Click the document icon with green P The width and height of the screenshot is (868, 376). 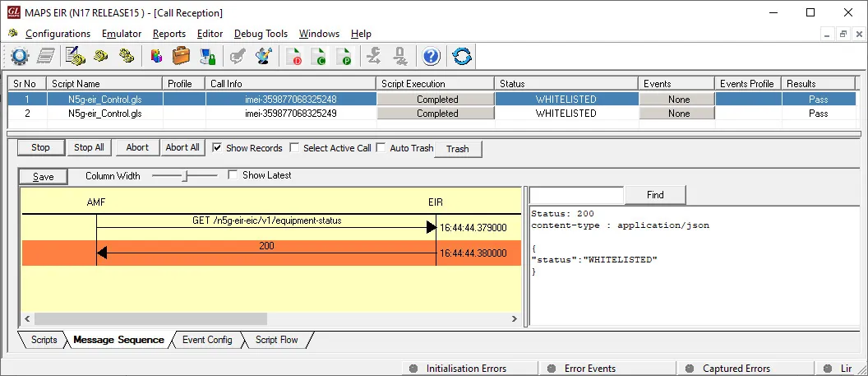coord(344,56)
